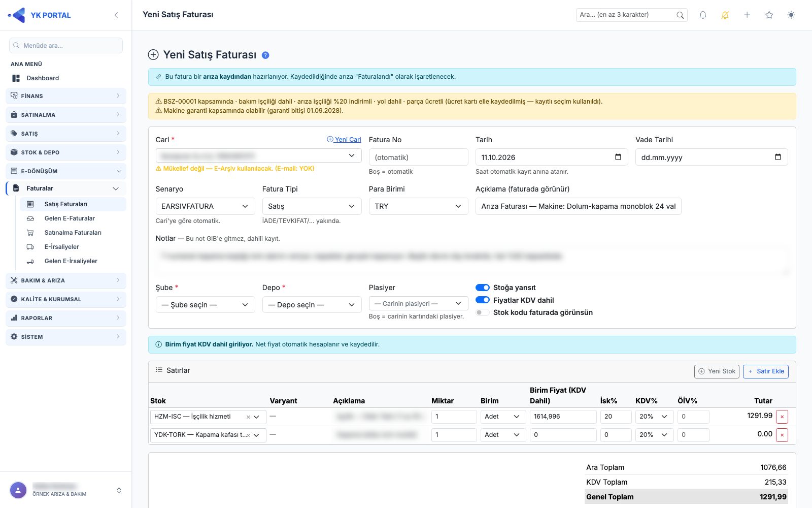Click the Yeni Cari link
The width and height of the screenshot is (812, 508).
(x=344, y=140)
